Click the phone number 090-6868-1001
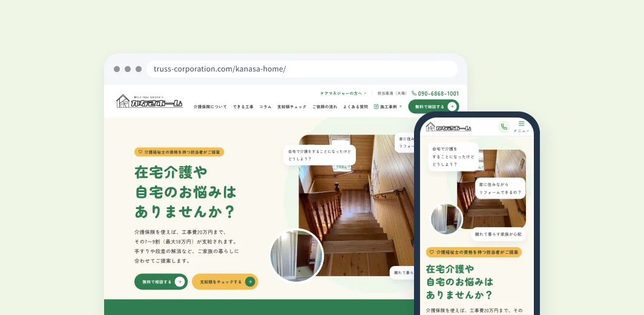The height and width of the screenshot is (315, 644). (438, 93)
